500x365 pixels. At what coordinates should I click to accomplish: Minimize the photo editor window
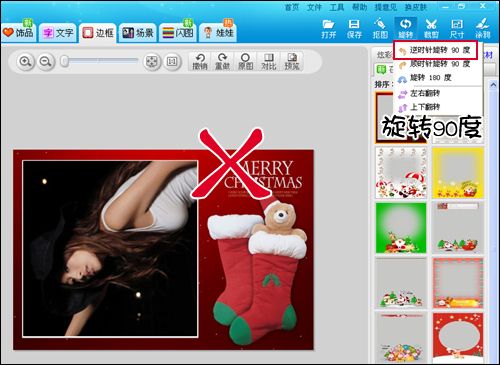coord(445,6)
